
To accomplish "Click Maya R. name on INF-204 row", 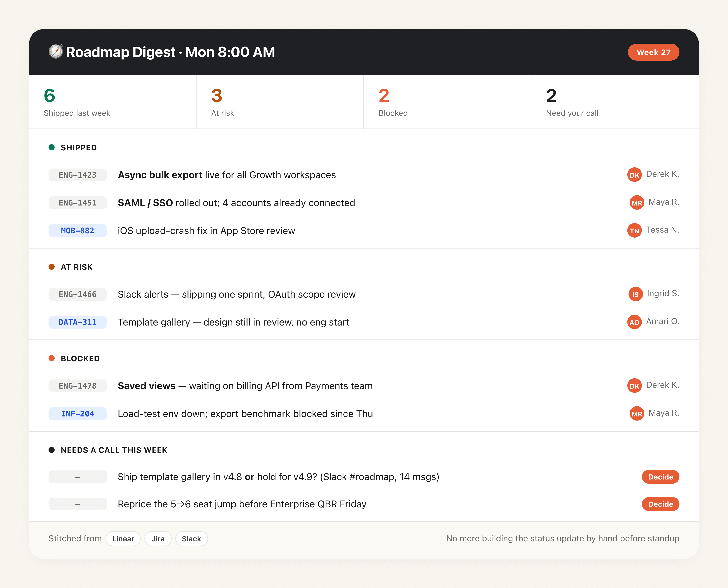I will (x=664, y=413).
